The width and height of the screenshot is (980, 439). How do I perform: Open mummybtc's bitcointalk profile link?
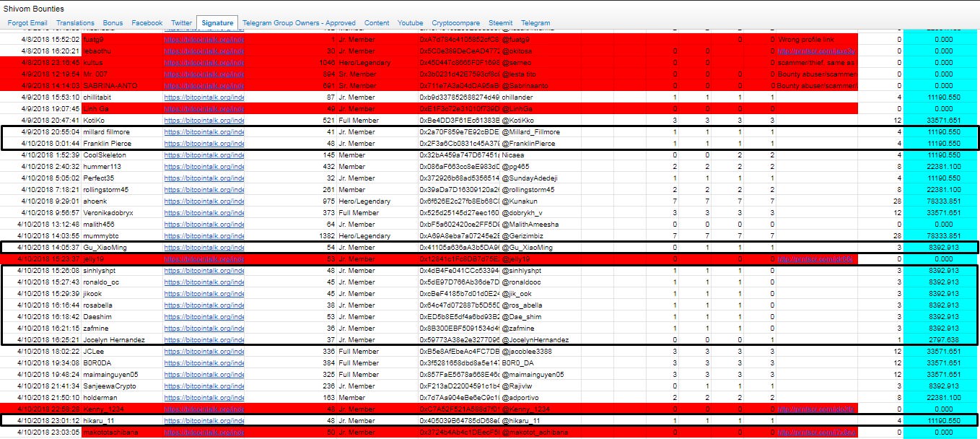204,236
